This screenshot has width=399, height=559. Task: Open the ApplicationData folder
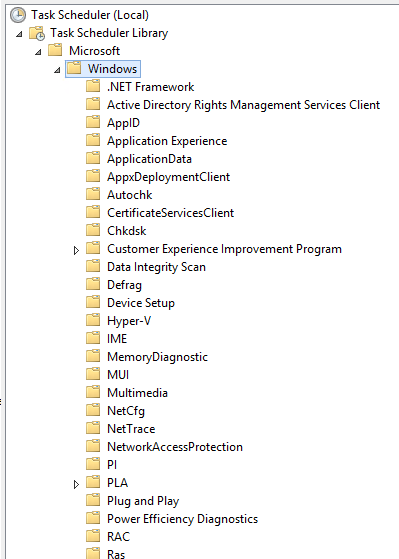point(149,159)
